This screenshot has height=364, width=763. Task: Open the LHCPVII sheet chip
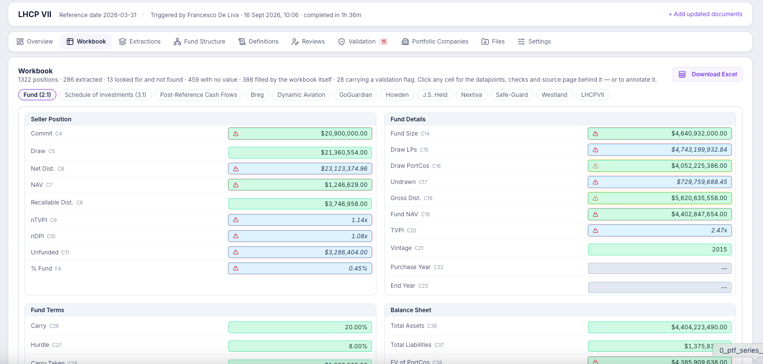coord(592,95)
